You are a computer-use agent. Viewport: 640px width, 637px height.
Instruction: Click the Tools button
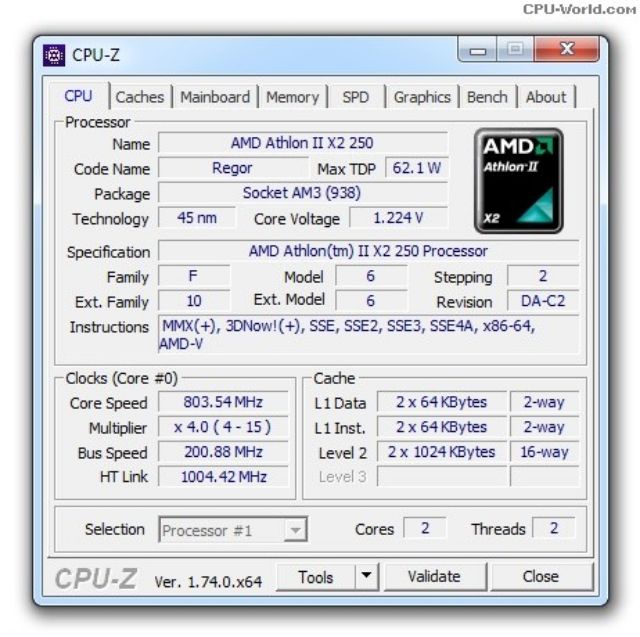[316, 577]
